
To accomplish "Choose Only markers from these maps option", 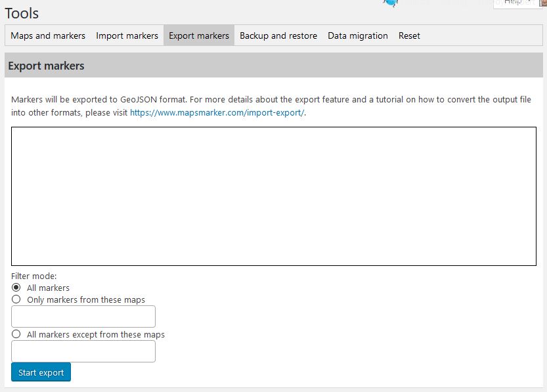I will coord(16,299).
